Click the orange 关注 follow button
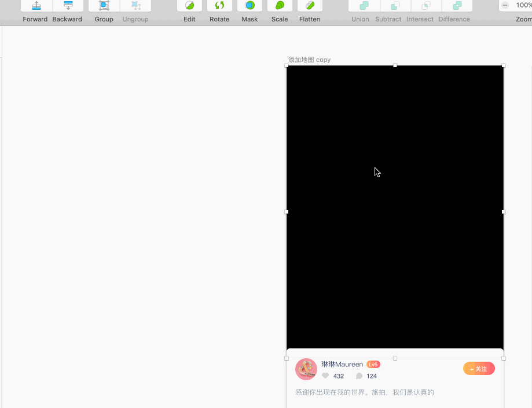The width and height of the screenshot is (532, 408). [479, 368]
